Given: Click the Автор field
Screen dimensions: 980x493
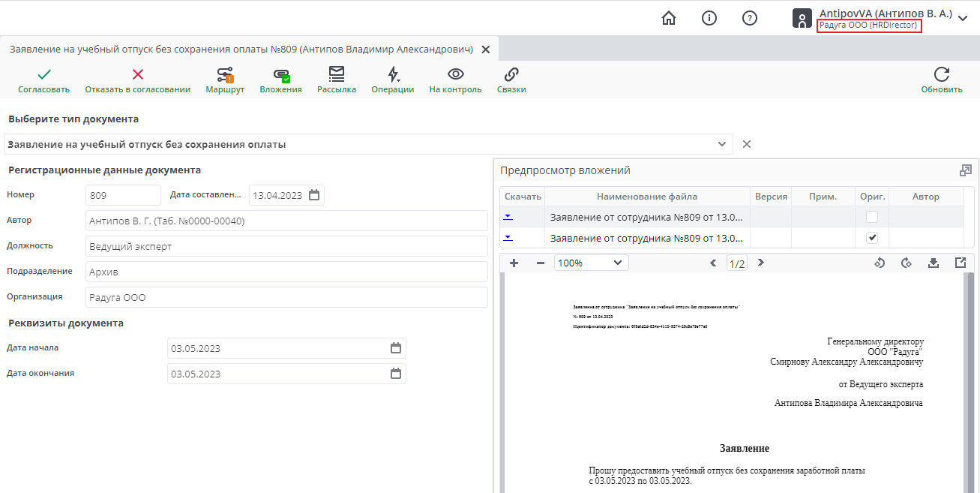Looking at the screenshot, I should coord(287,221).
